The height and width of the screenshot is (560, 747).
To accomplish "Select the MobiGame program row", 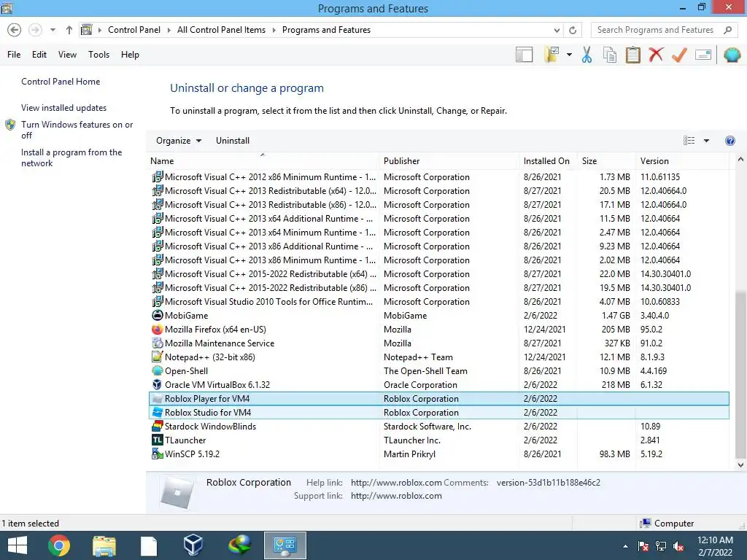I will 438,316.
